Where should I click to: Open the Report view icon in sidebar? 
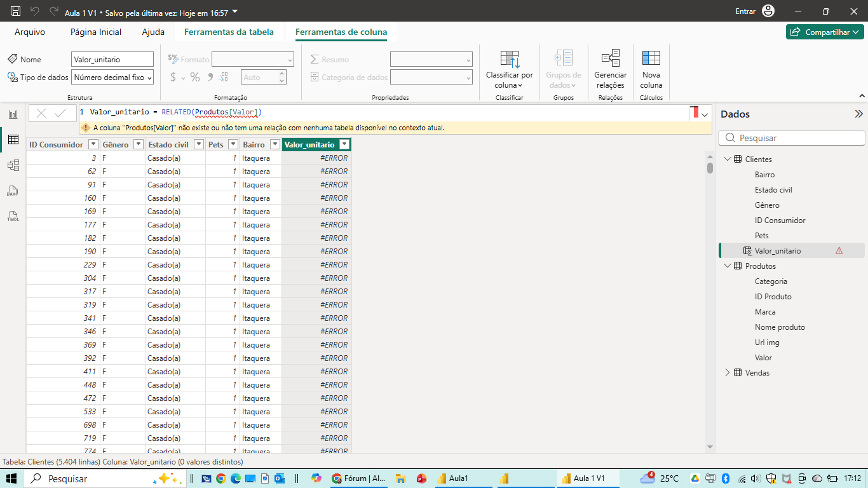(13, 114)
